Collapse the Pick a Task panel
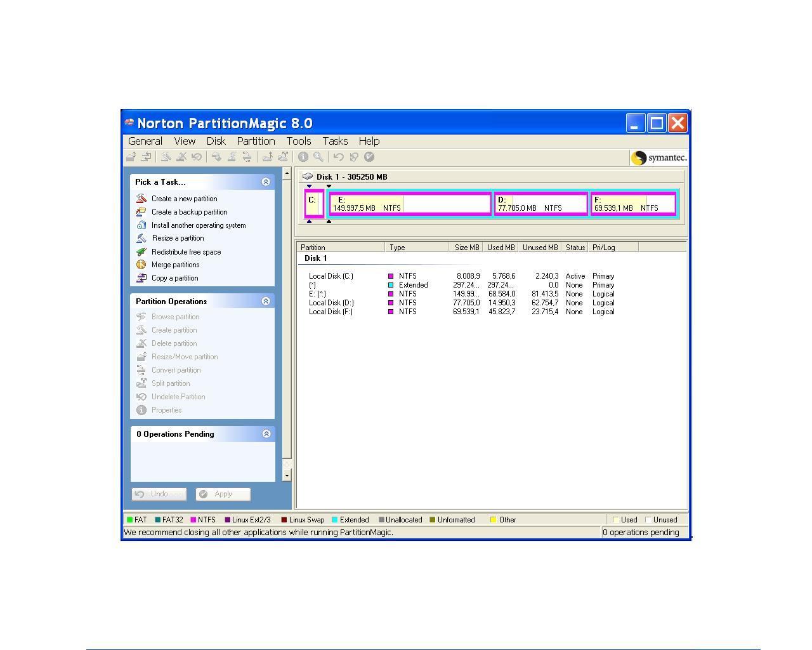812x650 pixels. pos(266,182)
